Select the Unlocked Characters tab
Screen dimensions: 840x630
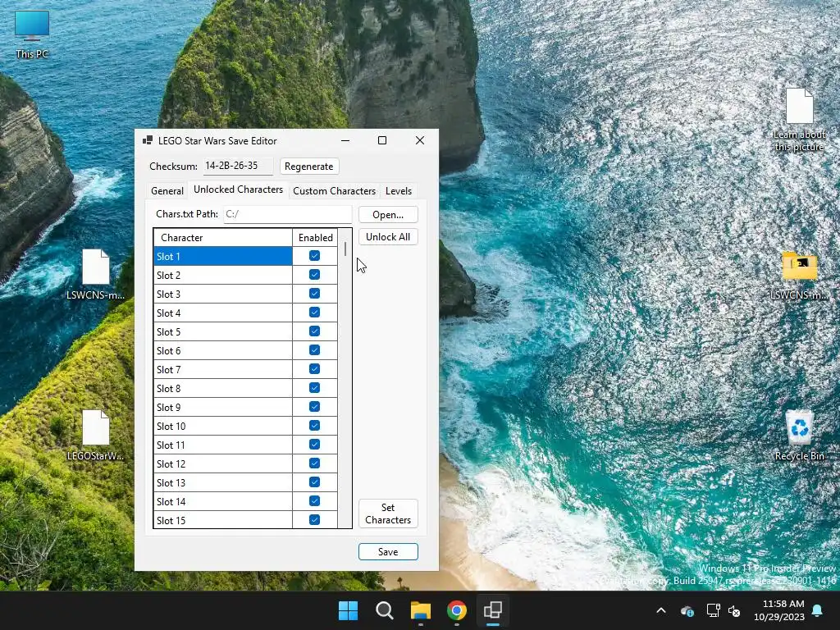tap(239, 189)
